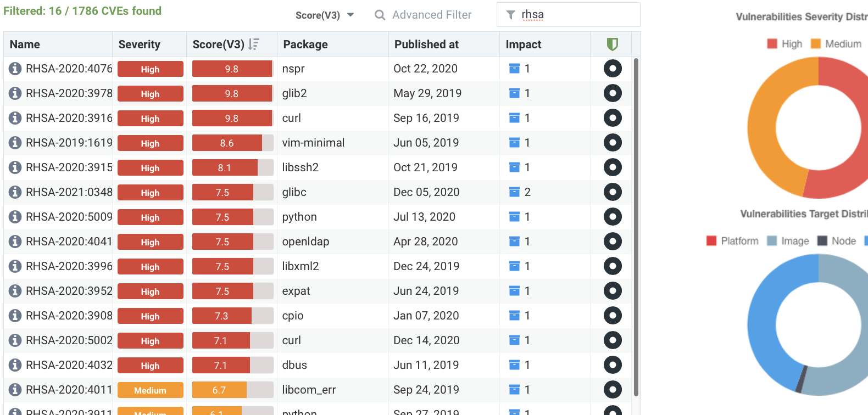Toggle the circle button in nspr row
Viewport: 868px width, 415px height.
[x=612, y=69]
